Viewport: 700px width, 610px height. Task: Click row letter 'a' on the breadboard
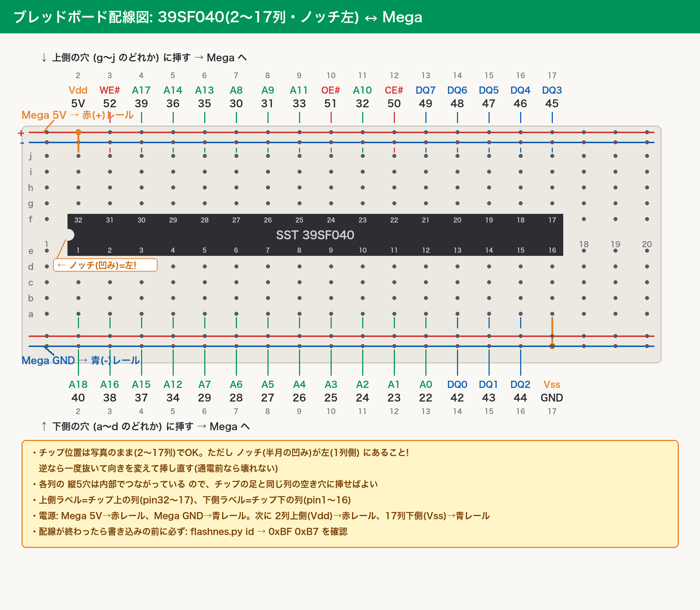[x=31, y=314]
